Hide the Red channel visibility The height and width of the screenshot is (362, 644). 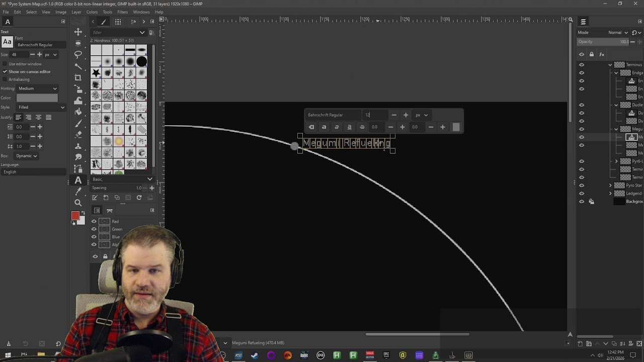[x=94, y=221]
